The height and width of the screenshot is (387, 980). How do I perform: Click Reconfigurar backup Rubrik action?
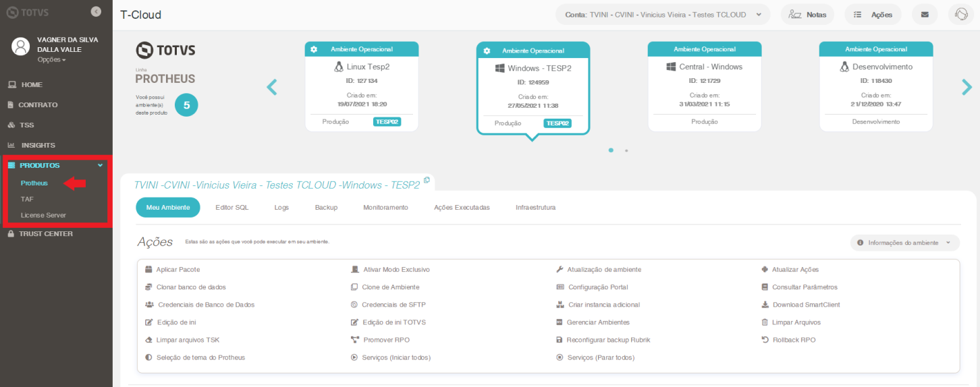(603, 340)
